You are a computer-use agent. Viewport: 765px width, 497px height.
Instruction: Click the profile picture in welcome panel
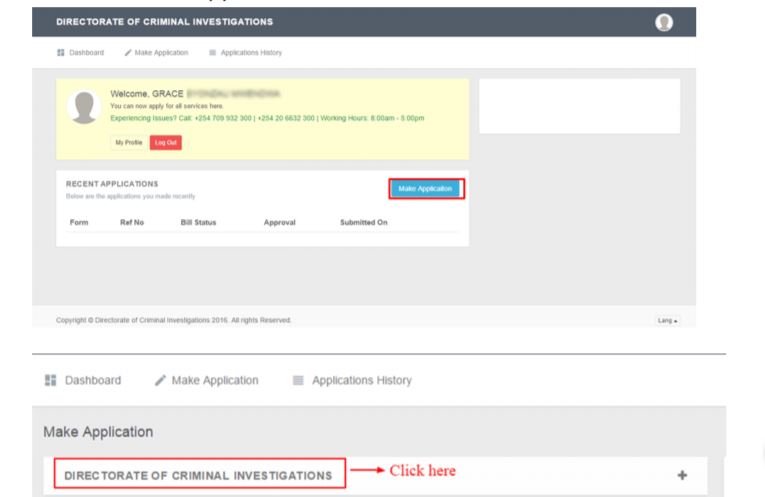coord(84,107)
